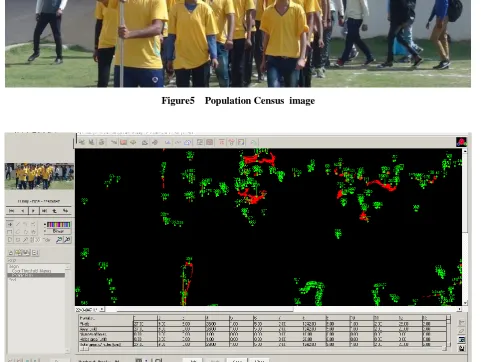The image size is (481, 362).
Task: Click the printer icon in the top toolbar
Action: click(102, 142)
